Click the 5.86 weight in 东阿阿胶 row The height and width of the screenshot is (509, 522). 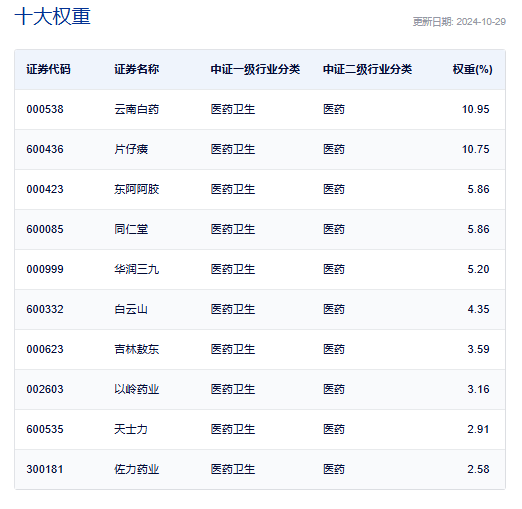point(478,189)
